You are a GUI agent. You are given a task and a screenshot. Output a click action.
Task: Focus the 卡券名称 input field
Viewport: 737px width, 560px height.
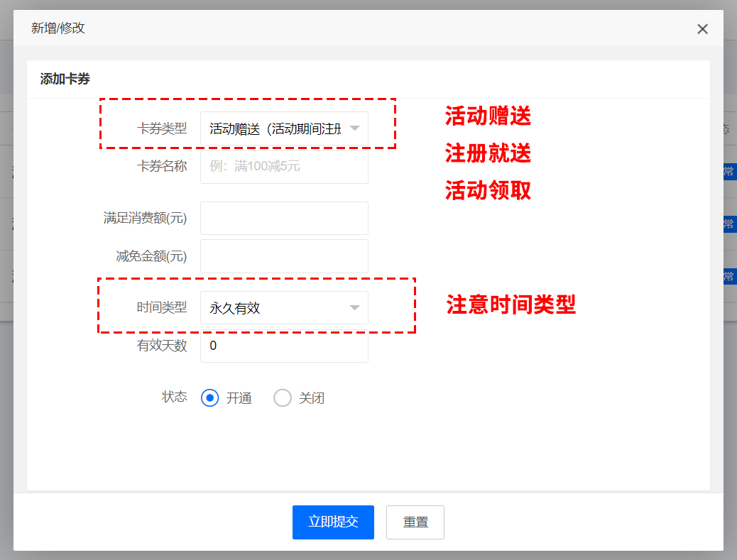coord(284,167)
